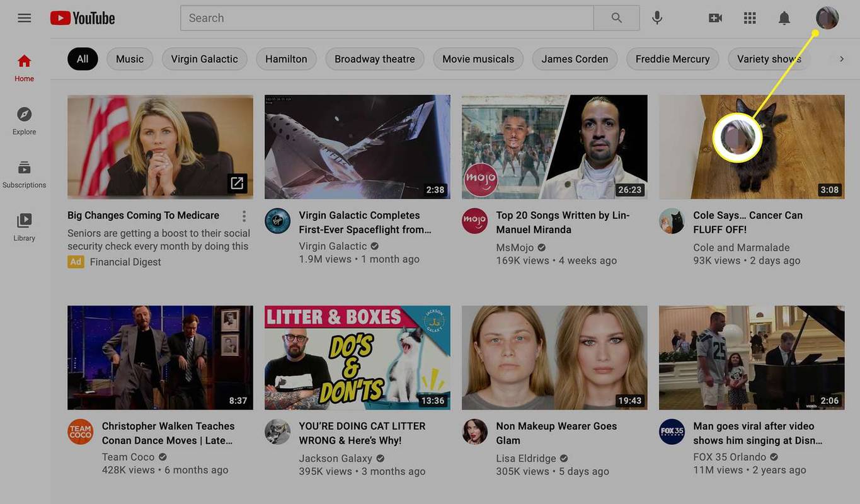
Task: Open Explore in the sidebar
Action: pos(25,121)
